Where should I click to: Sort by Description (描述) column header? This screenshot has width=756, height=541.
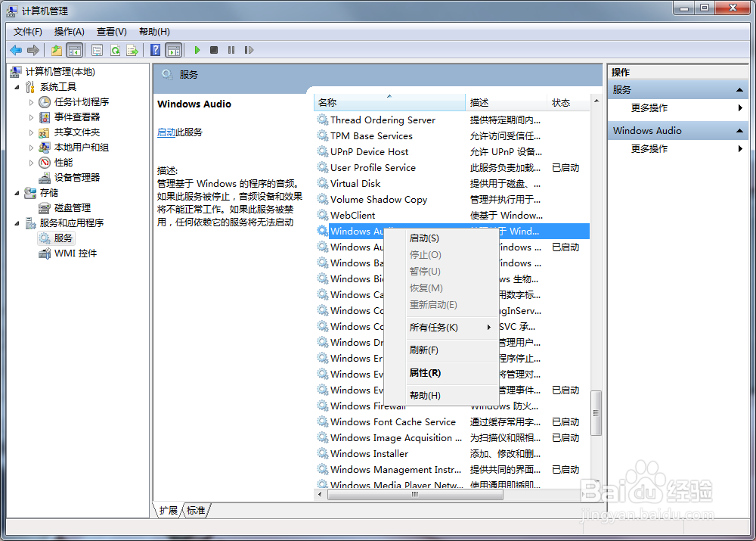507,102
